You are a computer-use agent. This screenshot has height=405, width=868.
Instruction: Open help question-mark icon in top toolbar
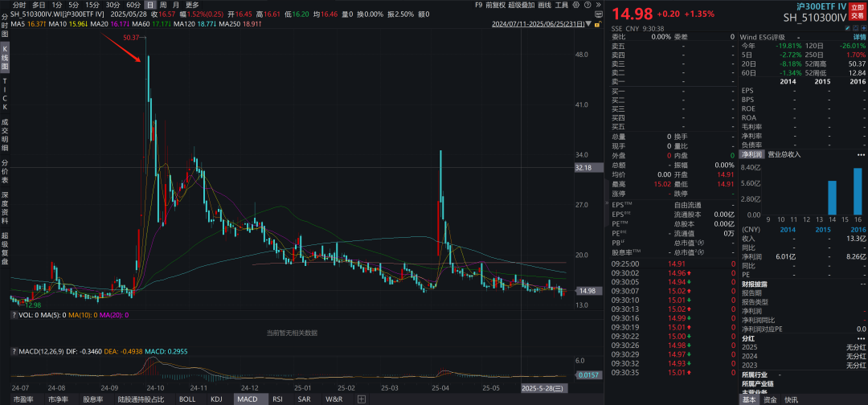coord(588,5)
